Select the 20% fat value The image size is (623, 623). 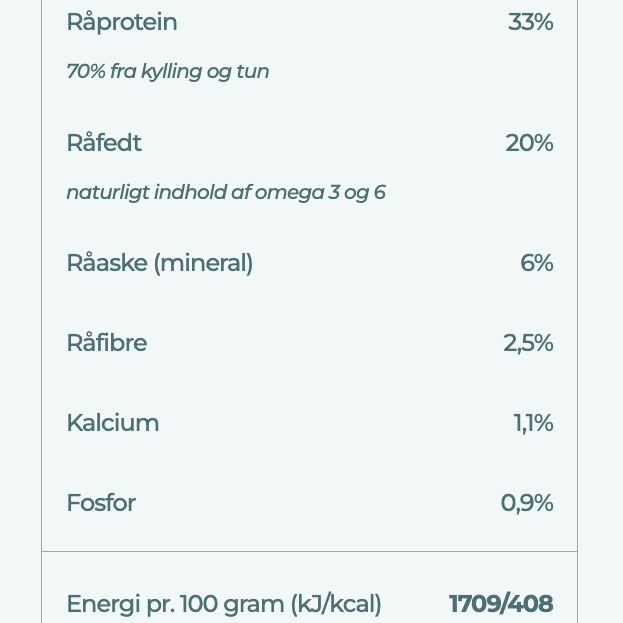click(529, 143)
